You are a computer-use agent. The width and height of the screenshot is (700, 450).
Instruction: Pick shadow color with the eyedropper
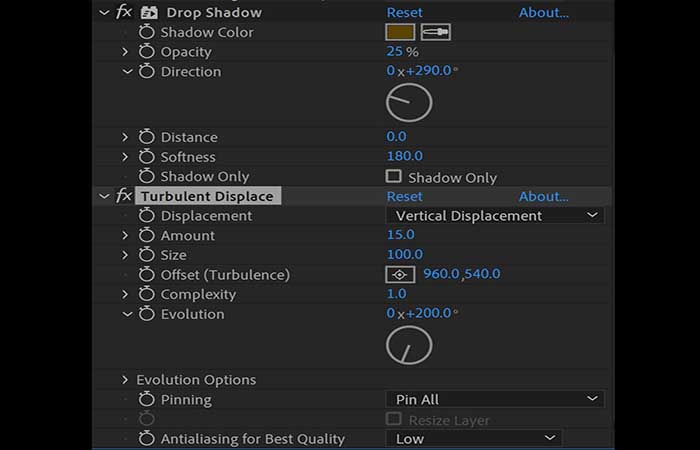(x=435, y=32)
